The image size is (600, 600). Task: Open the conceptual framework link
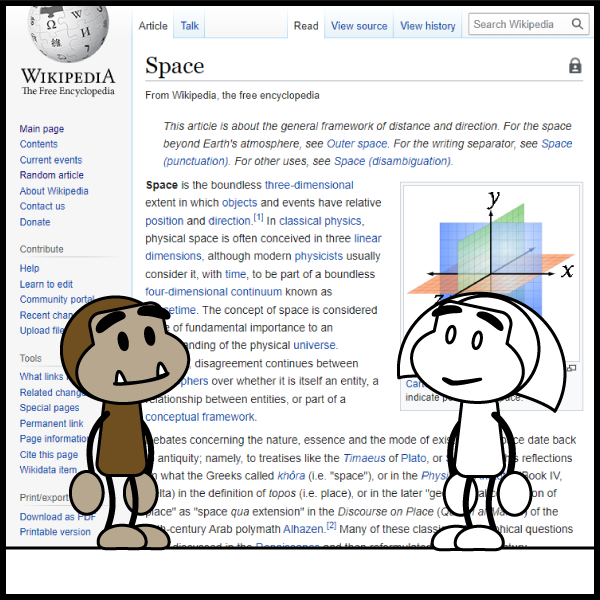tap(200, 417)
